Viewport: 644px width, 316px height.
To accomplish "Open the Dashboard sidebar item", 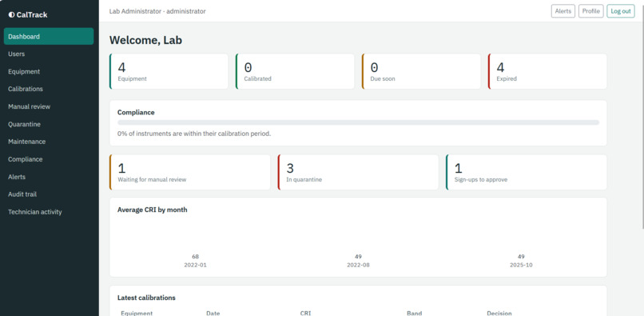I will click(49, 36).
